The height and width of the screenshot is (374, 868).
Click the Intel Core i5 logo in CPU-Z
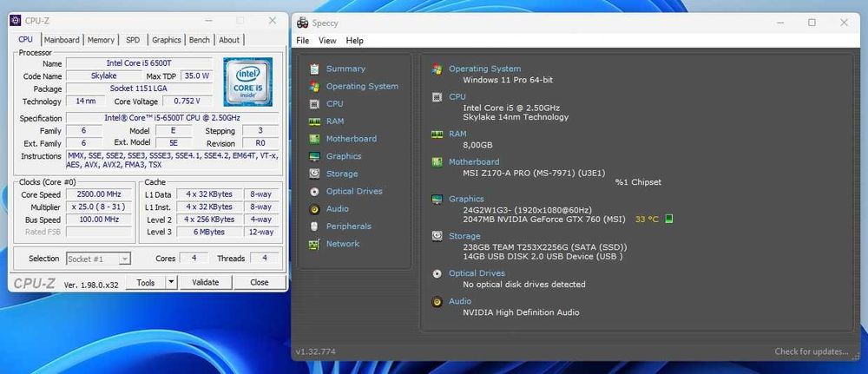[x=247, y=82]
